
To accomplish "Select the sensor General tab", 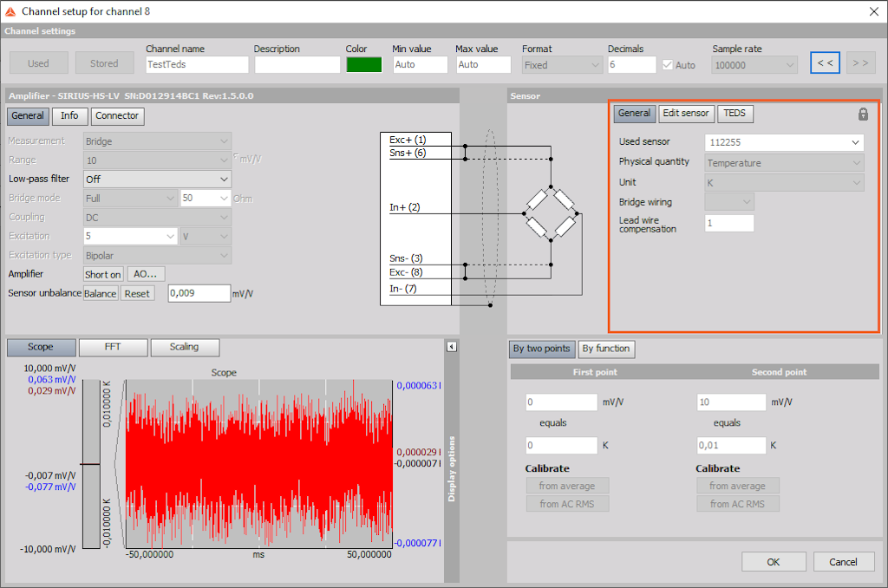I will (x=634, y=114).
